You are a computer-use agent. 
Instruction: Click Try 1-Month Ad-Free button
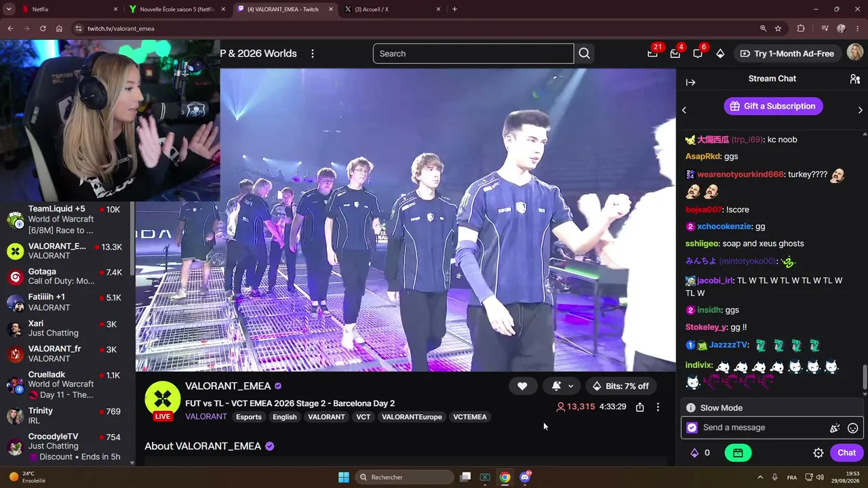click(x=787, y=54)
